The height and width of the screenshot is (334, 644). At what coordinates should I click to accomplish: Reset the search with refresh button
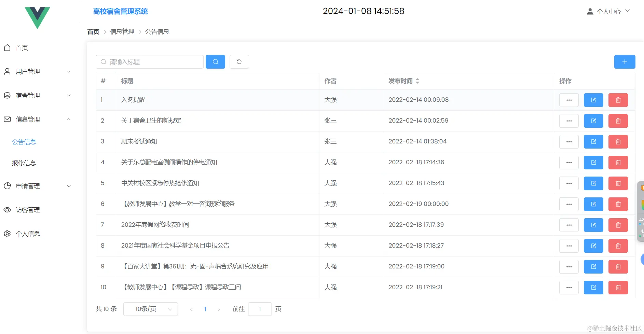coord(239,62)
